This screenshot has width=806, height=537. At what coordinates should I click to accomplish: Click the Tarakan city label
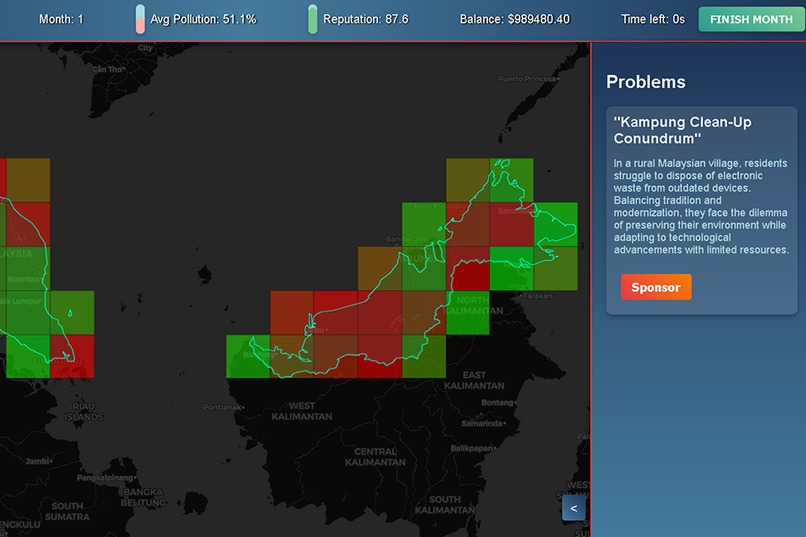(x=537, y=296)
